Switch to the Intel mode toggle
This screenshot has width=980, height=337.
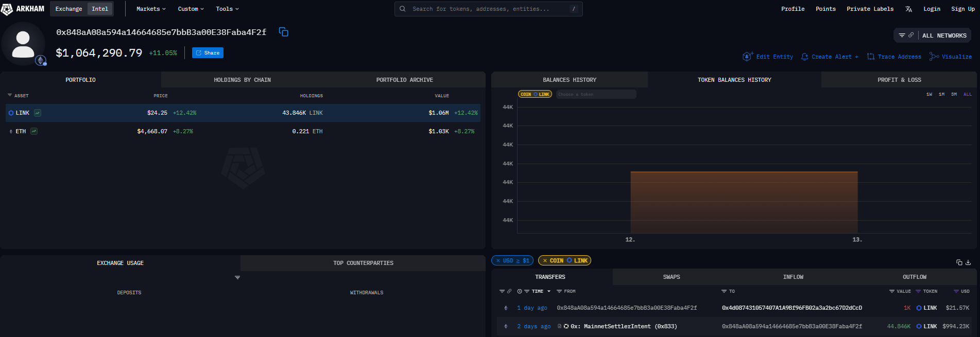click(100, 9)
